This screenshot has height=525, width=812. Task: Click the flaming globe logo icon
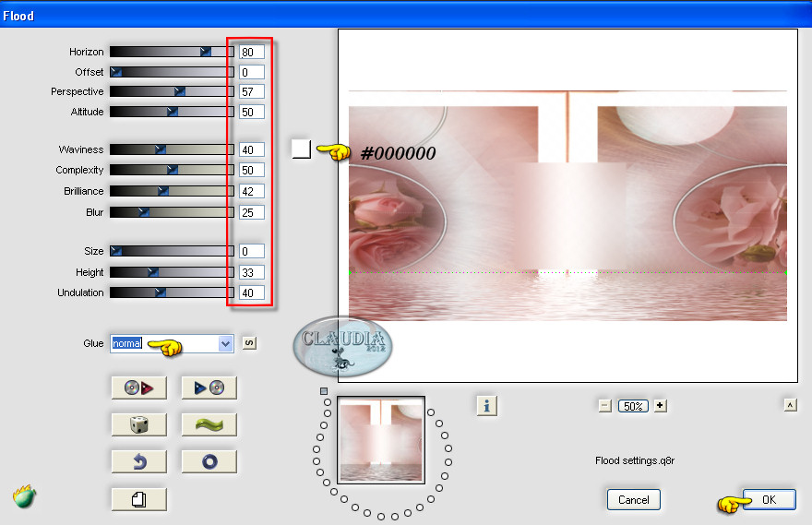(x=24, y=496)
